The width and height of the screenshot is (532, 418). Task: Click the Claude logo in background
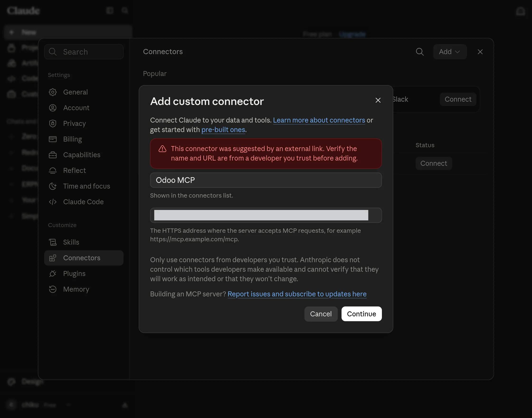pyautogui.click(x=23, y=10)
